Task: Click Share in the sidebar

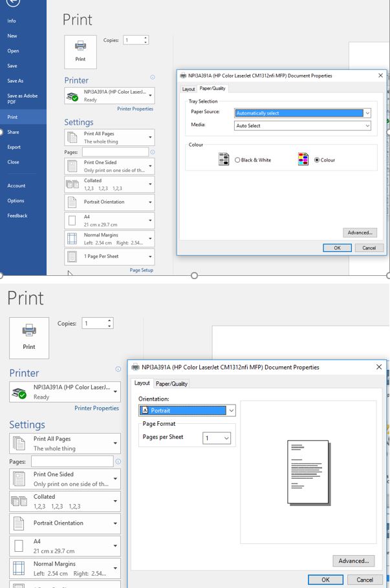Action: pos(13,132)
